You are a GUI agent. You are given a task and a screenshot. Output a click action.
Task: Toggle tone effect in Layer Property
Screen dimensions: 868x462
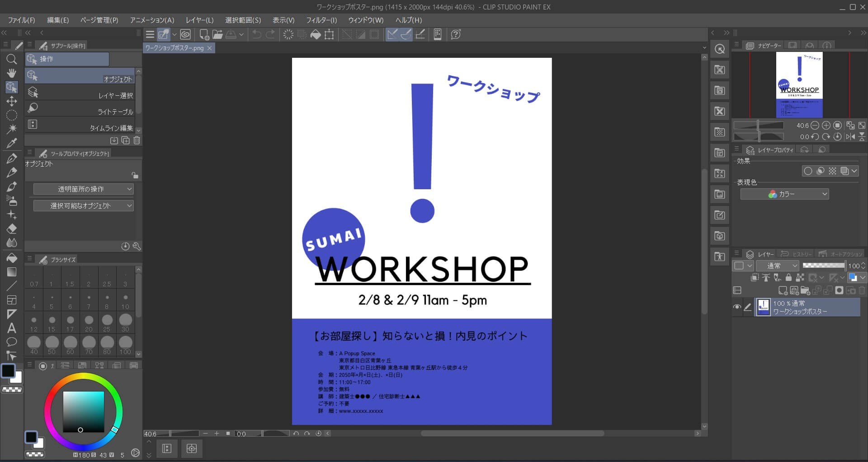click(x=832, y=171)
